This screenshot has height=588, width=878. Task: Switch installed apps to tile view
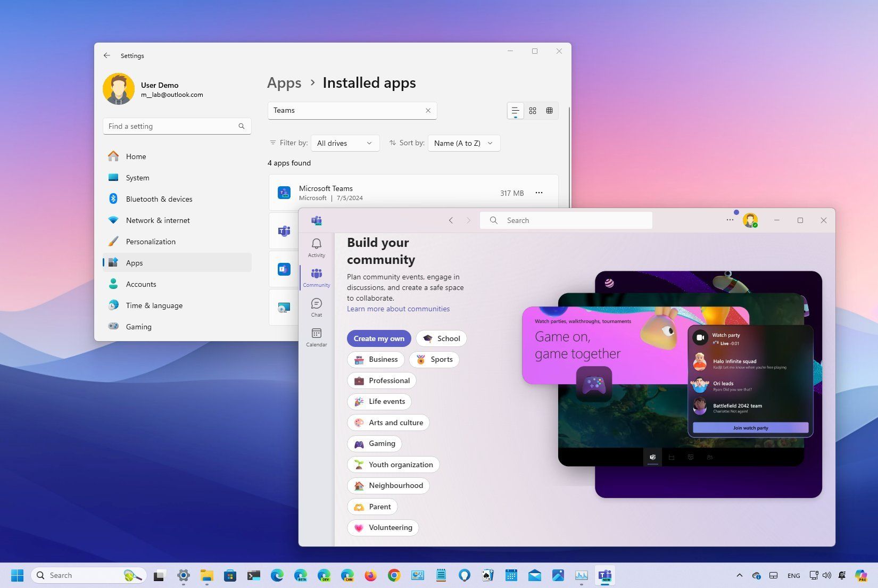[x=549, y=111]
